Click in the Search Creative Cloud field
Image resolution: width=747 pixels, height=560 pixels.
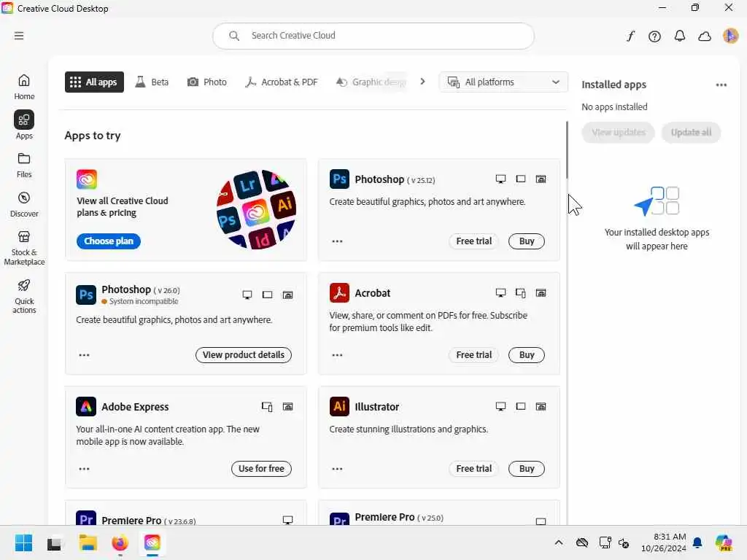[373, 36]
